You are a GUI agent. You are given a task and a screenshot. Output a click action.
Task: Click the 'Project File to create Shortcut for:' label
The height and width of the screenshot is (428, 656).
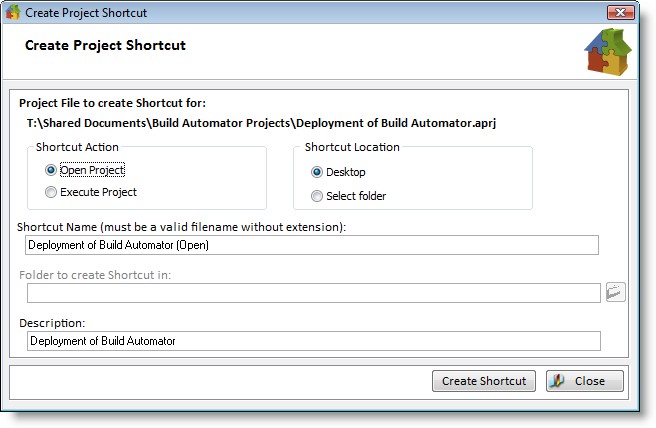click(x=113, y=103)
